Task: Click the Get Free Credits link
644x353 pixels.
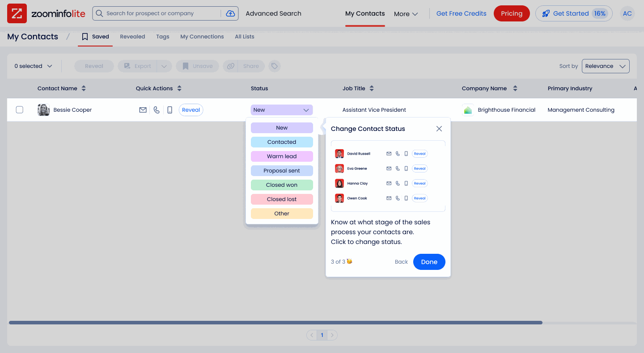Action: 462,13
